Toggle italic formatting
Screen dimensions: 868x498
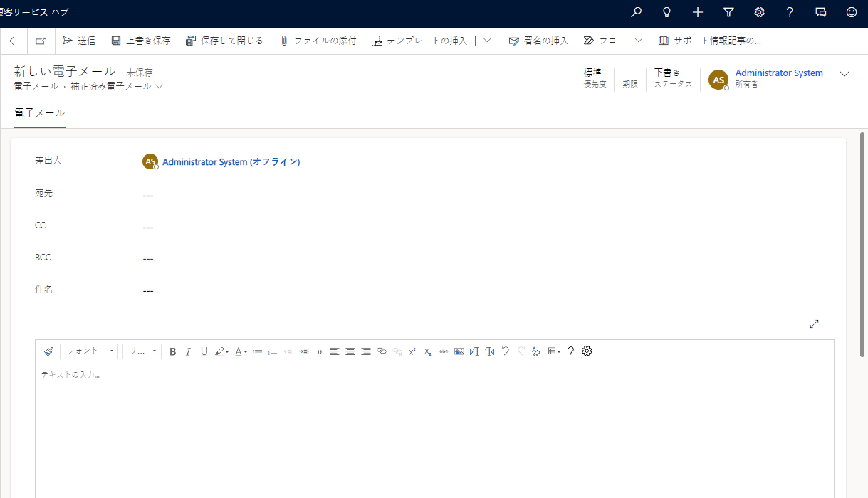click(189, 351)
